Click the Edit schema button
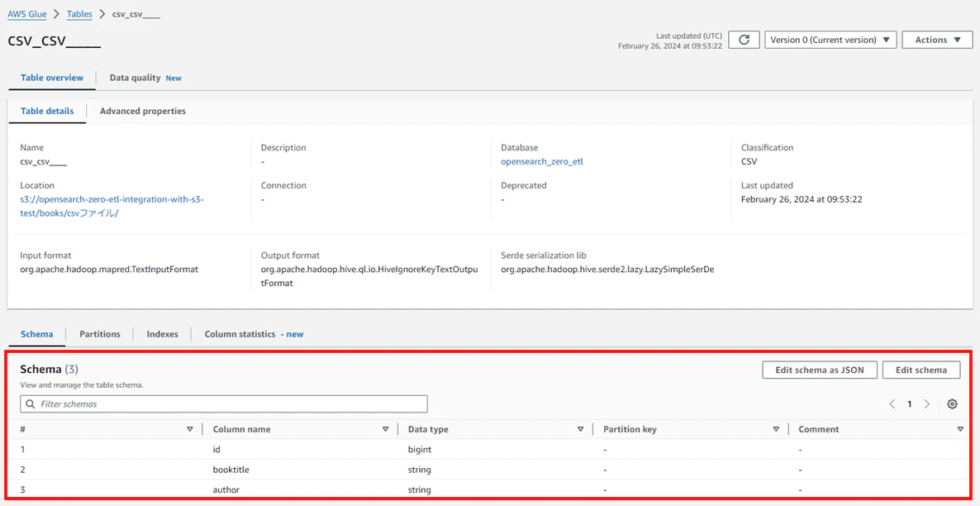This screenshot has height=506, width=980. [922, 370]
